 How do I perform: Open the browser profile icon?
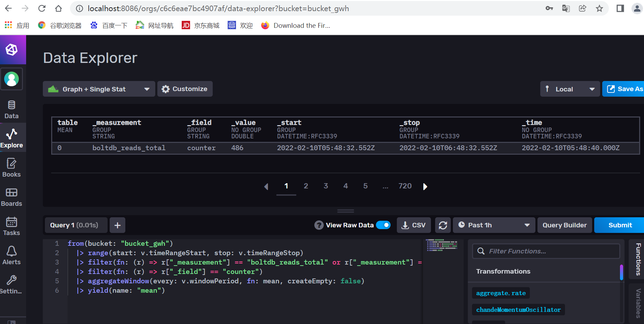637,8
